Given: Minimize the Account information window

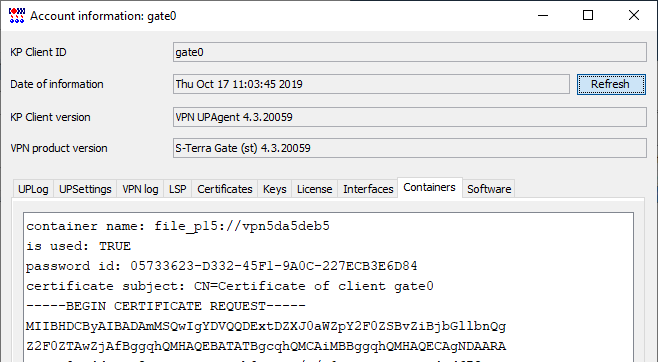Looking at the screenshot, I should click(543, 16).
